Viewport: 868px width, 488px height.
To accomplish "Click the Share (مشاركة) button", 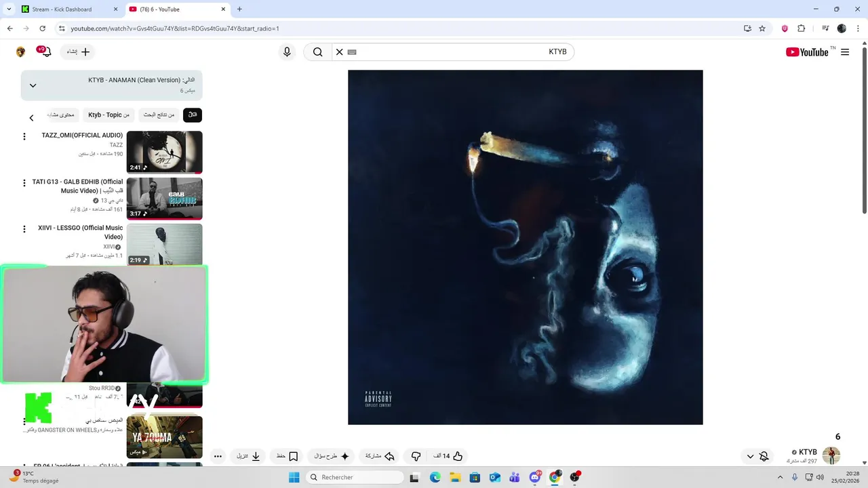I will pos(380,456).
